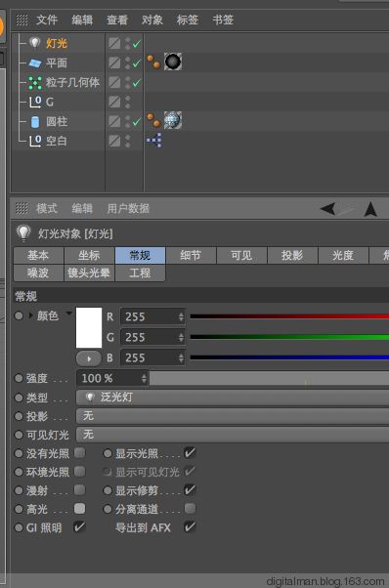Uncheck the 显示光照 checkbox
389x588 pixels.
pyautogui.click(x=190, y=452)
